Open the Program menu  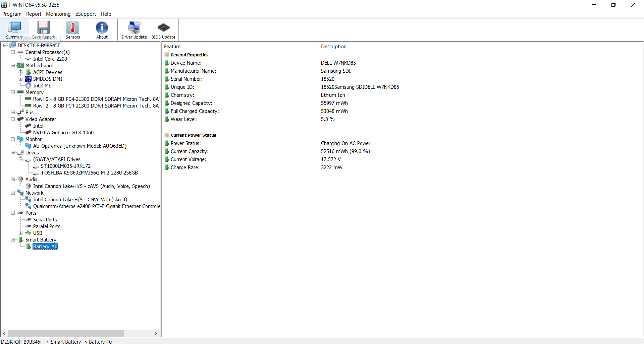(12, 14)
